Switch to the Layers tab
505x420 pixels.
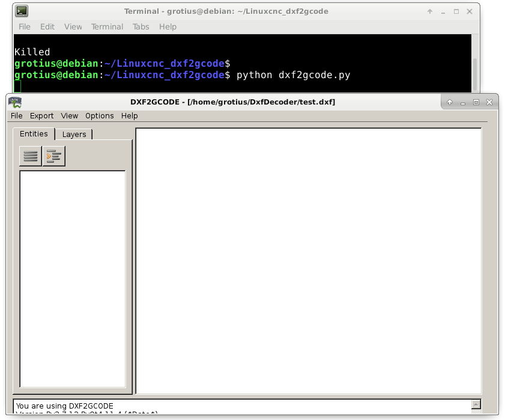coord(74,135)
